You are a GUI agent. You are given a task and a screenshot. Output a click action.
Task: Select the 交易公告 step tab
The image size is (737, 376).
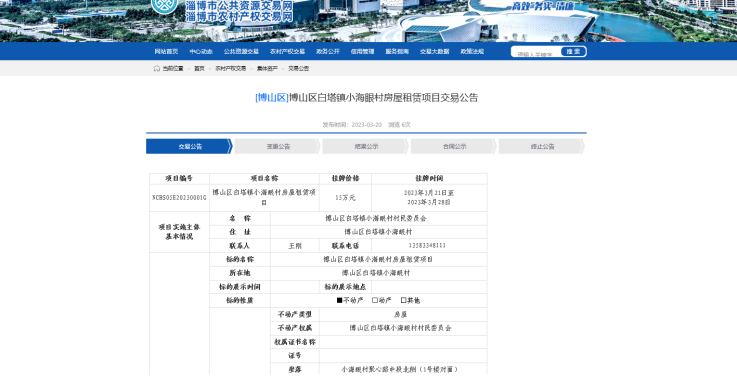189,147
